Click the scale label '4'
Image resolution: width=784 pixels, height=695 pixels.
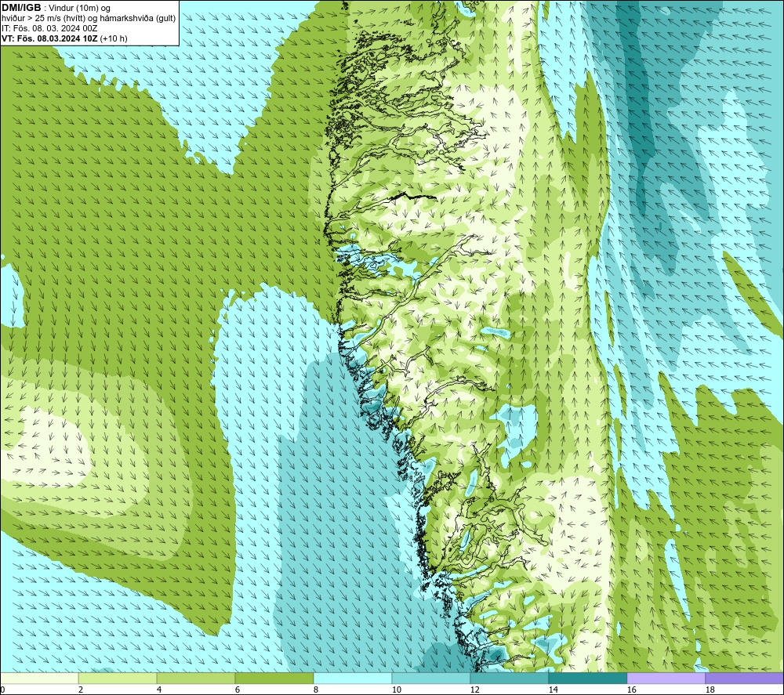[x=159, y=690]
